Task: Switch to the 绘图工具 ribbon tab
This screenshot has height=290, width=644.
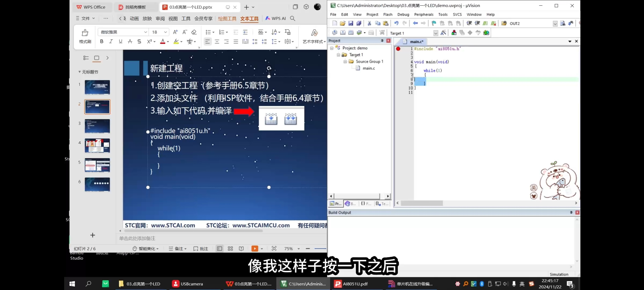Action: [x=227, y=19]
